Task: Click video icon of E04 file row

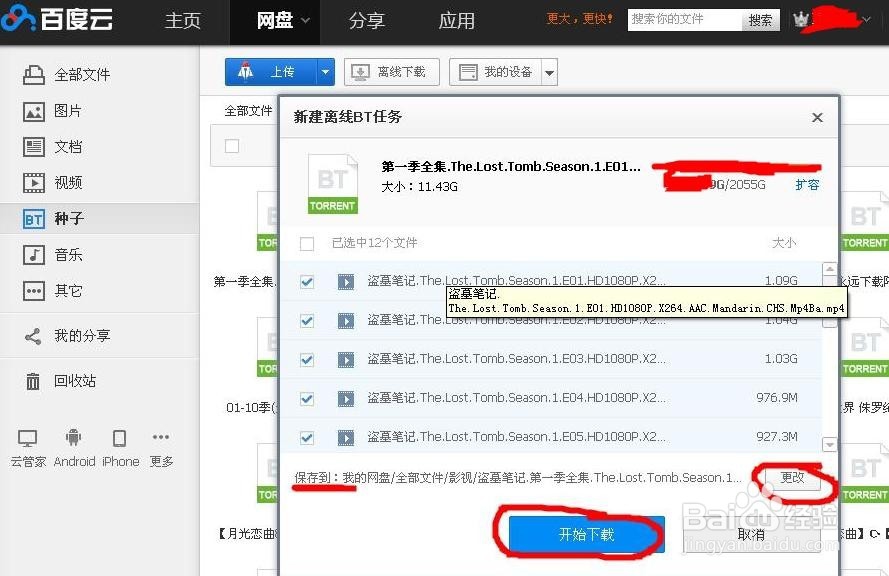Action: [346, 399]
